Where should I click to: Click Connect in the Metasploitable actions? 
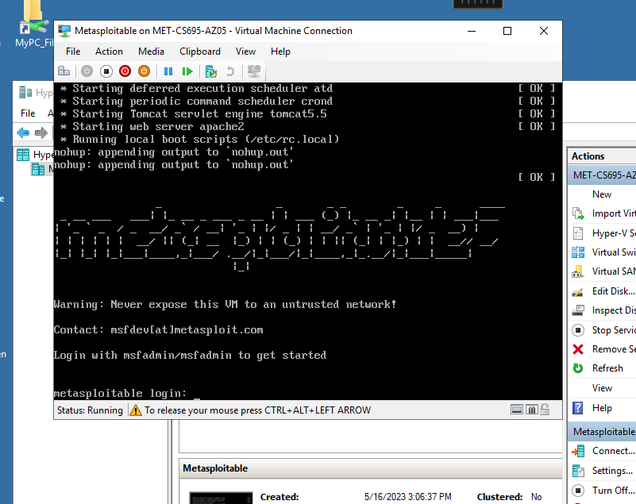click(x=611, y=451)
